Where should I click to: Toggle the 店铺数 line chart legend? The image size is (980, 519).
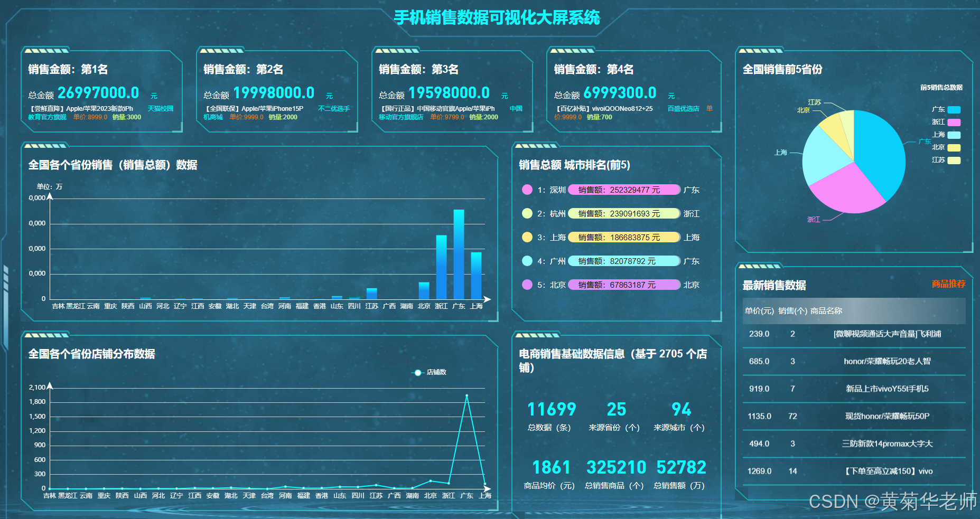pos(429,372)
